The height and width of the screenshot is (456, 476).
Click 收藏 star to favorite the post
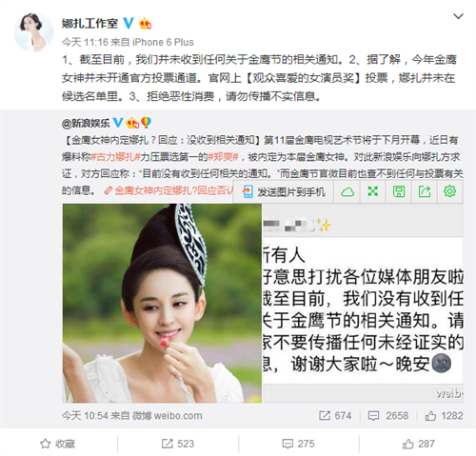click(58, 444)
